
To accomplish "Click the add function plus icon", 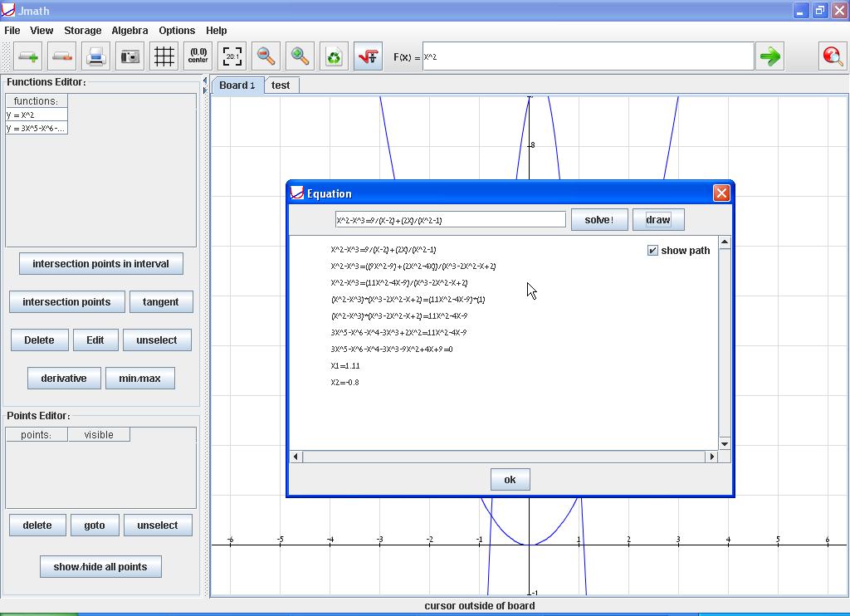I will coord(28,56).
